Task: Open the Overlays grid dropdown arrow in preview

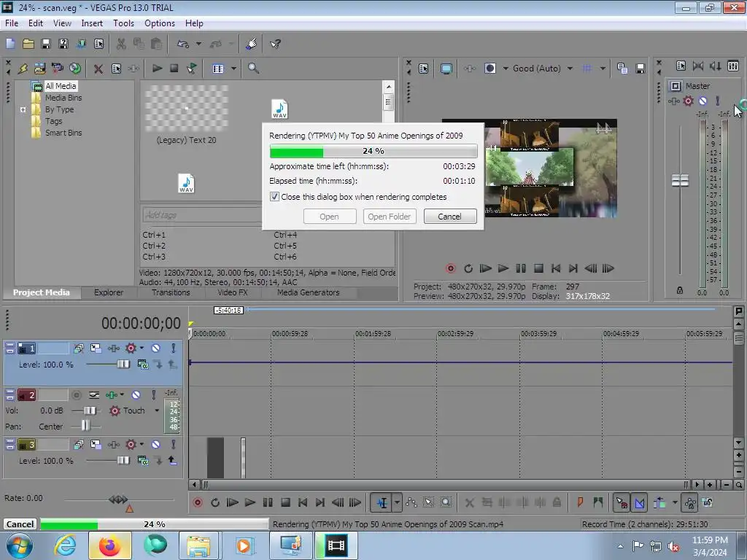Action: (x=603, y=69)
